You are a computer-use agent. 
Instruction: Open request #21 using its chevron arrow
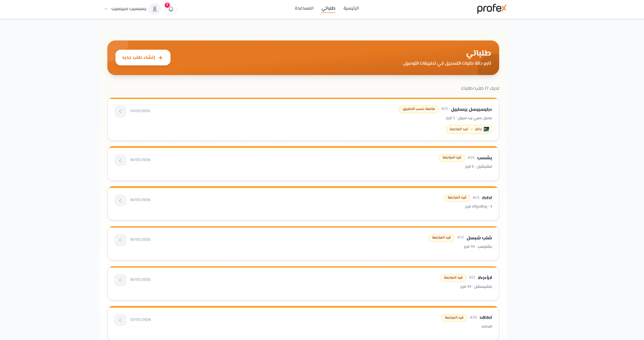point(120,280)
